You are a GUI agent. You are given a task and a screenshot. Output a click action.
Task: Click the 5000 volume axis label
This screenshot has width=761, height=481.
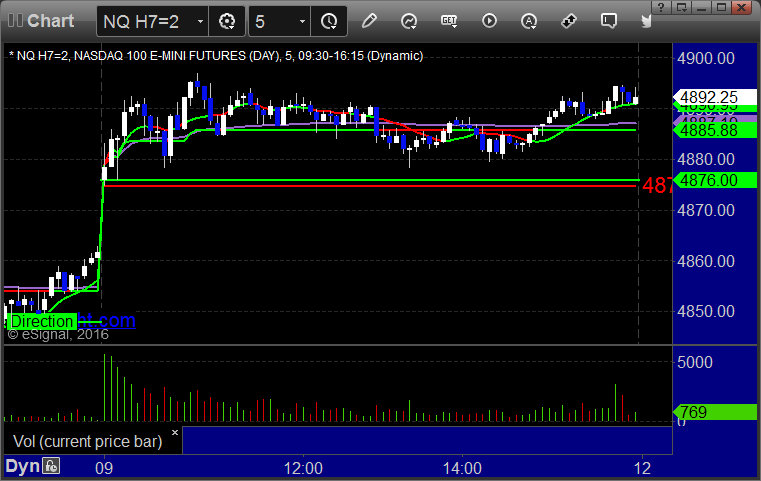(695, 363)
